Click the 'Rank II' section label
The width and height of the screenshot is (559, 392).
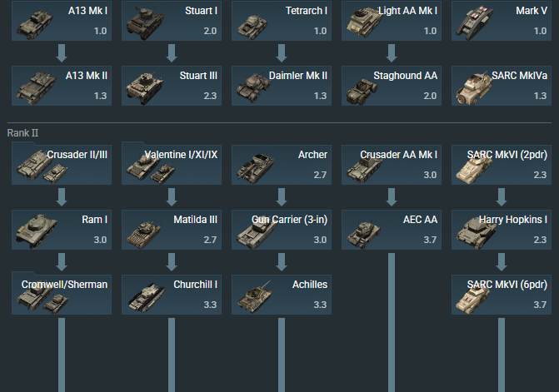point(22,133)
